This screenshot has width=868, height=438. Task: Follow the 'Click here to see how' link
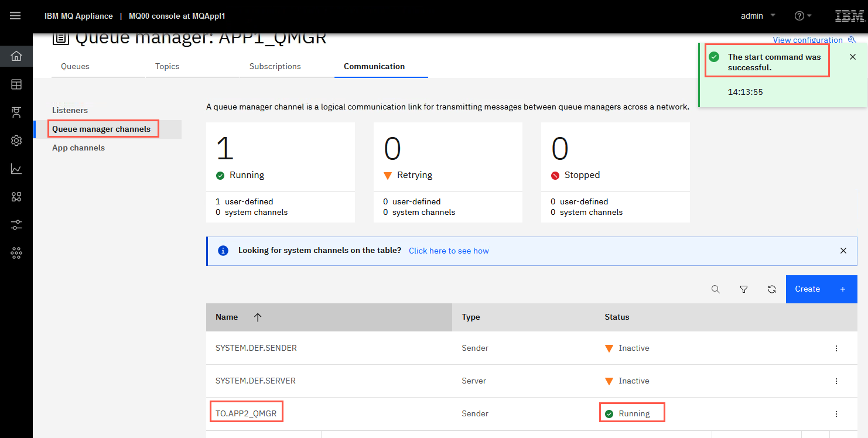pos(449,251)
